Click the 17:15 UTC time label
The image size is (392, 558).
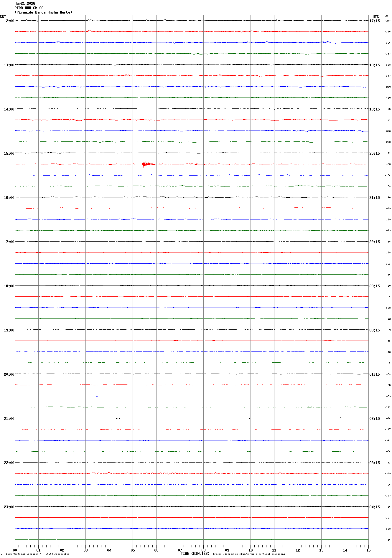coord(374,21)
